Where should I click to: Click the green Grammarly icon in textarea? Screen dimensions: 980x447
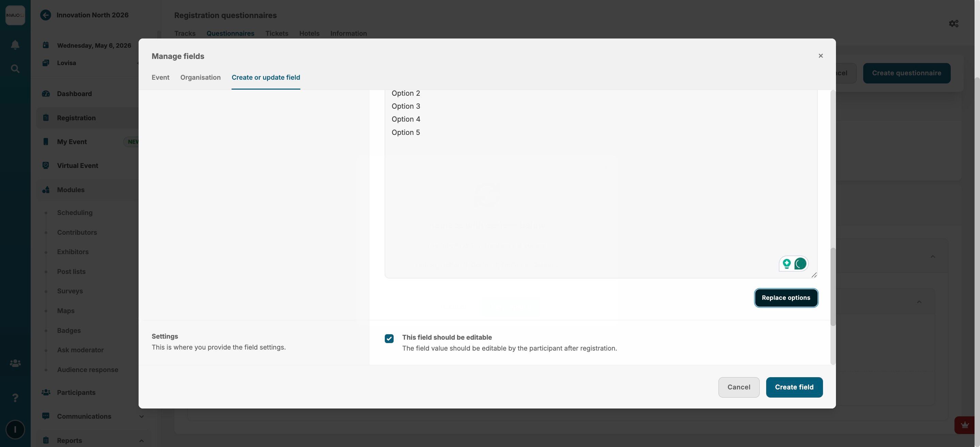coord(800,263)
